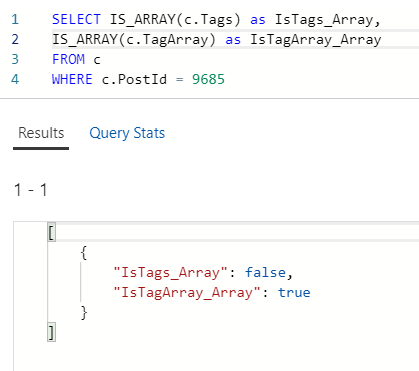The image size is (419, 371).
Task: Click line number 3 in the editor gutter
Action: click(15, 59)
